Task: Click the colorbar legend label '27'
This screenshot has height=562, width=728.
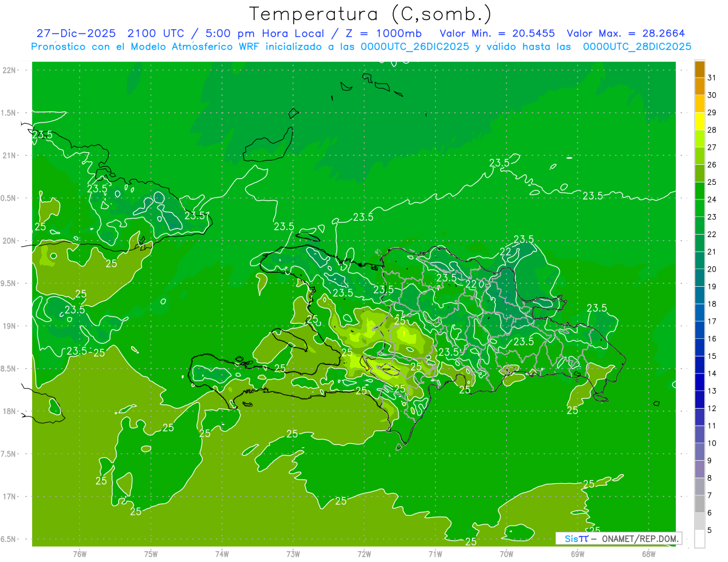Action: point(712,147)
